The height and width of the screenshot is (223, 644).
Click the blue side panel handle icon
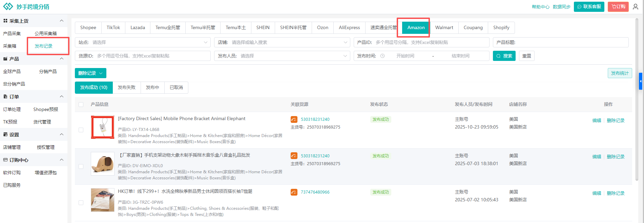pos(640,81)
